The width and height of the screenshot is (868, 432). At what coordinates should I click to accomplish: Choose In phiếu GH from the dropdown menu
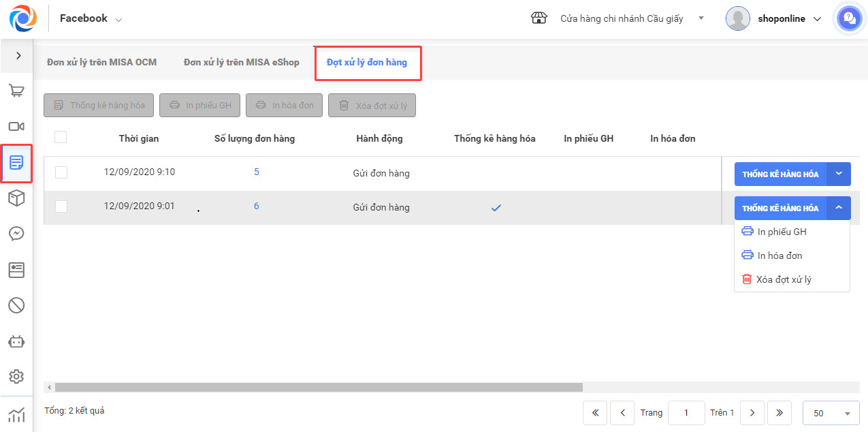pos(792,232)
